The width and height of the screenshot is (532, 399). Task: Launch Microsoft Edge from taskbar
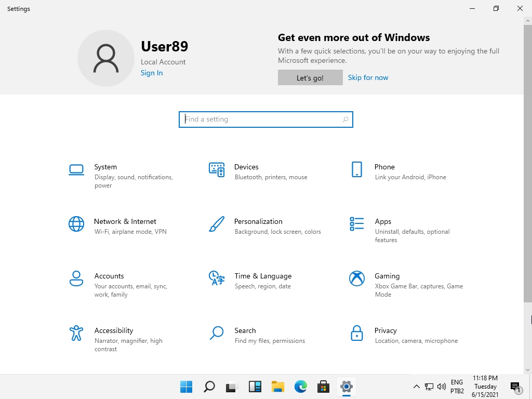301,387
